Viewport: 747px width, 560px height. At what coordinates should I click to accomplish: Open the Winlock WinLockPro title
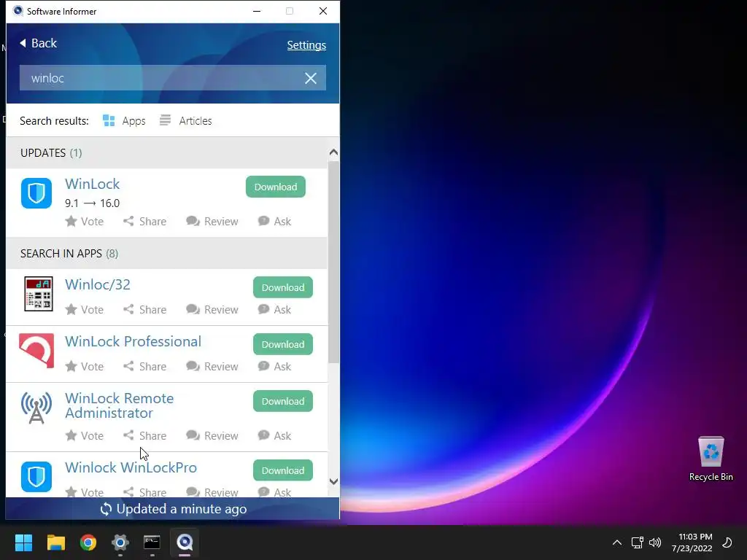point(131,467)
